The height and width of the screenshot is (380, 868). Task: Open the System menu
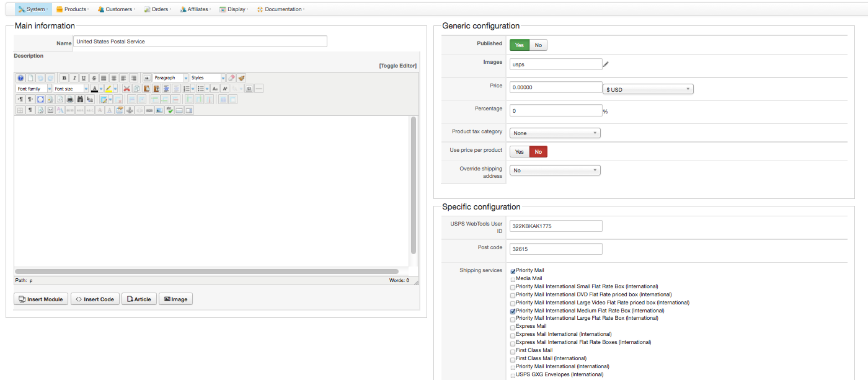click(x=32, y=9)
